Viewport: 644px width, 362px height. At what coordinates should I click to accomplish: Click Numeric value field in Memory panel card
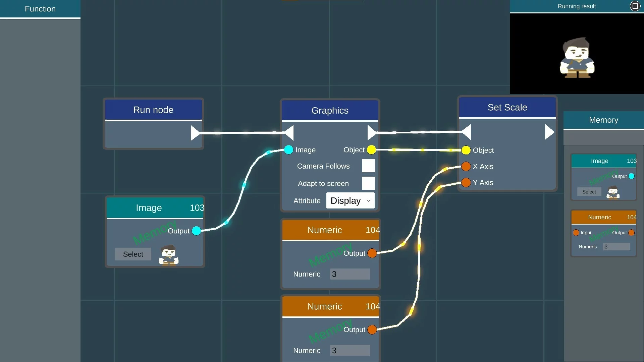click(x=616, y=247)
